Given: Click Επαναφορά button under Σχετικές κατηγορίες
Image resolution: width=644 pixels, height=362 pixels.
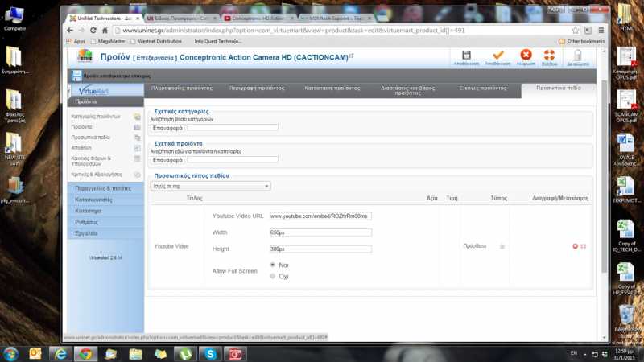Looking at the screenshot, I should [167, 128].
